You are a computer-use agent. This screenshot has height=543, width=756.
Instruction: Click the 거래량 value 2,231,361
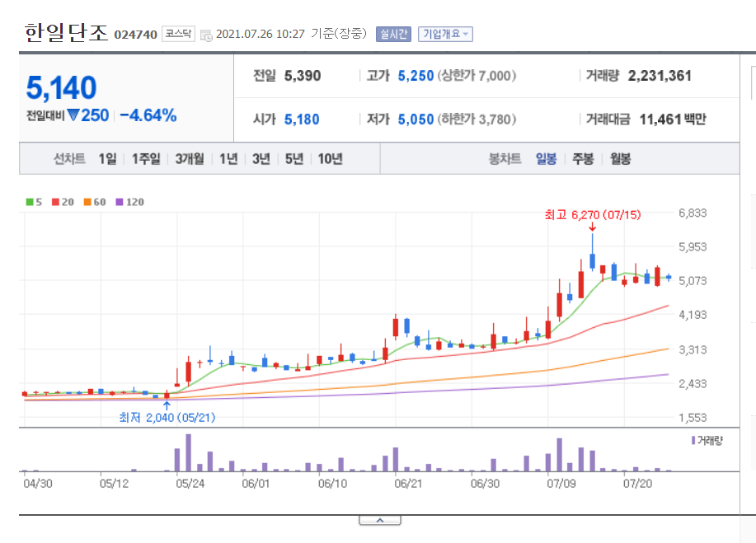point(660,76)
